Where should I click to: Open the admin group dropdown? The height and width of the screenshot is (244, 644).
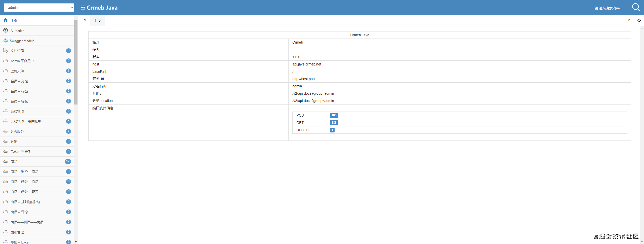(x=39, y=8)
